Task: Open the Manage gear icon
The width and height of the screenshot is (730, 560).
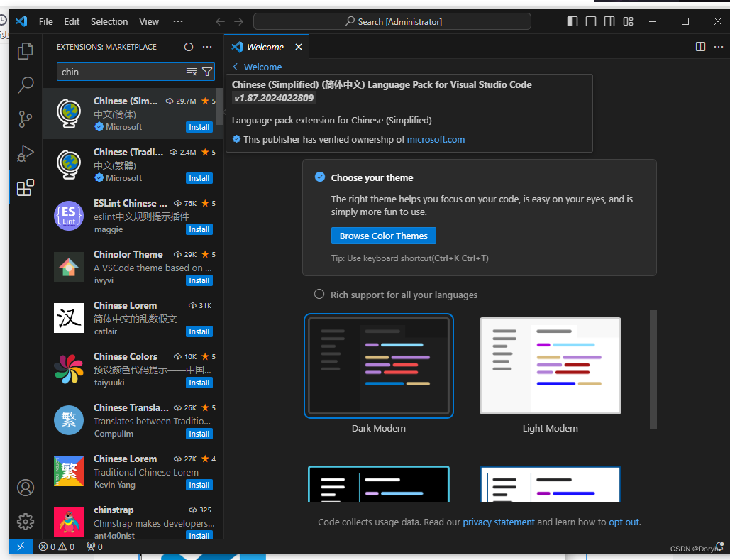Action: coord(25,522)
